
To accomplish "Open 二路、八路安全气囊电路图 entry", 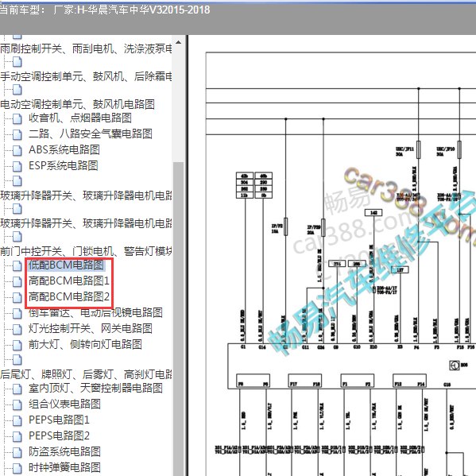I will (x=91, y=134).
